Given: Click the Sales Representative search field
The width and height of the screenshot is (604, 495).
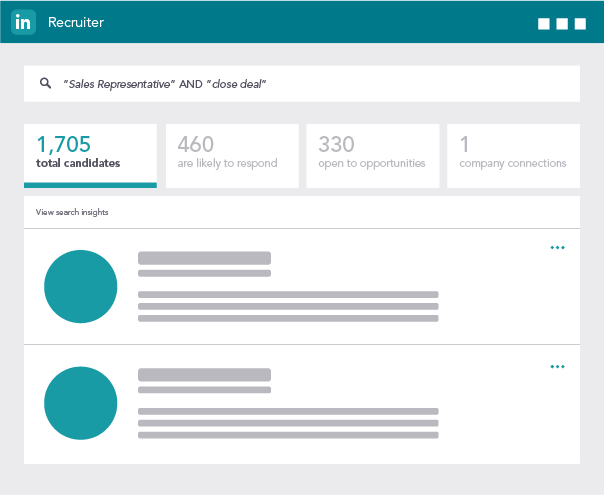Looking at the screenshot, I should pos(302,84).
